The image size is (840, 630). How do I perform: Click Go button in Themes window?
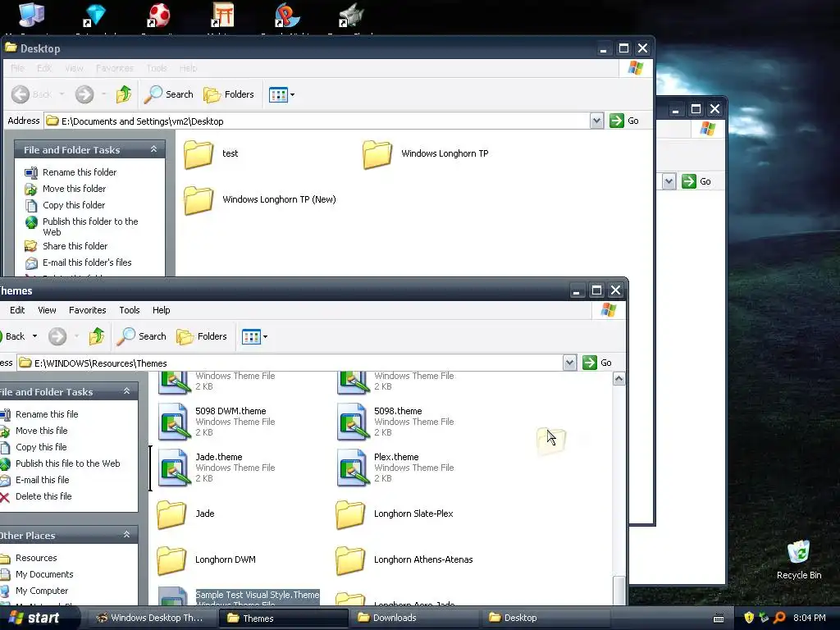[x=597, y=363]
